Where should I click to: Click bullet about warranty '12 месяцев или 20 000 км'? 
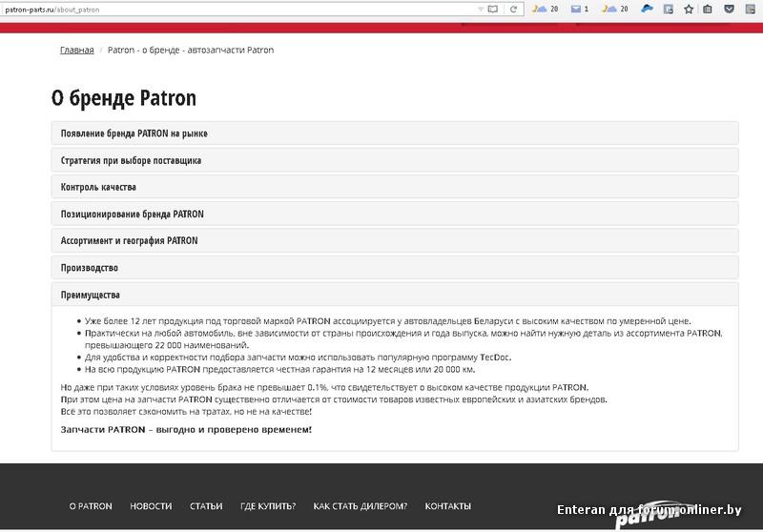[x=279, y=370]
